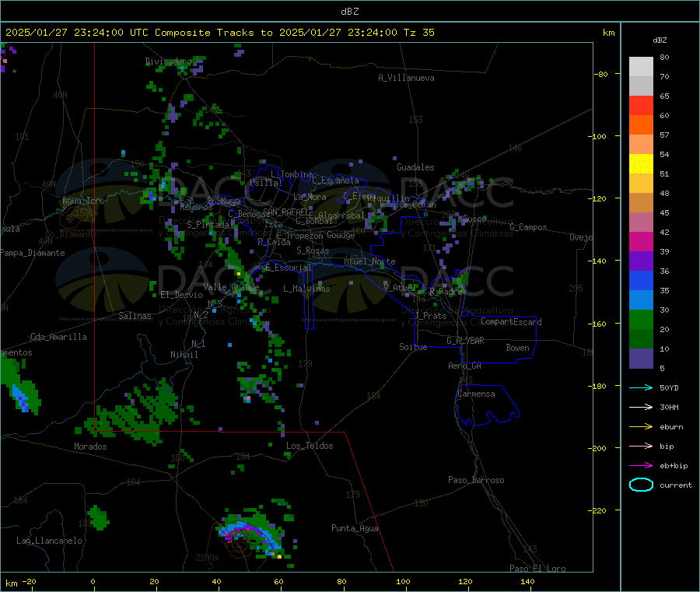The height and width of the screenshot is (592, 700).
Task: Click the Soitue label
Action: tap(413, 347)
